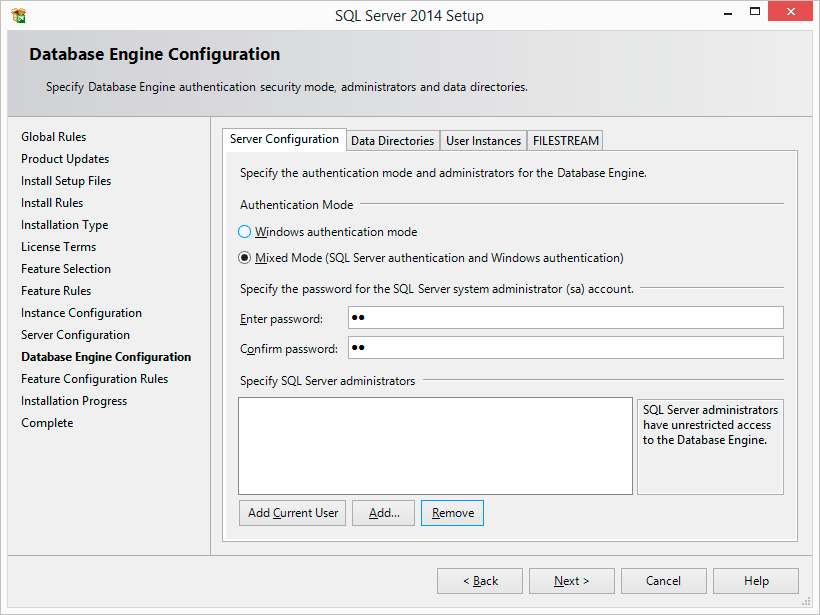Click the Global Rules step
The image size is (820, 615).
coord(53,137)
